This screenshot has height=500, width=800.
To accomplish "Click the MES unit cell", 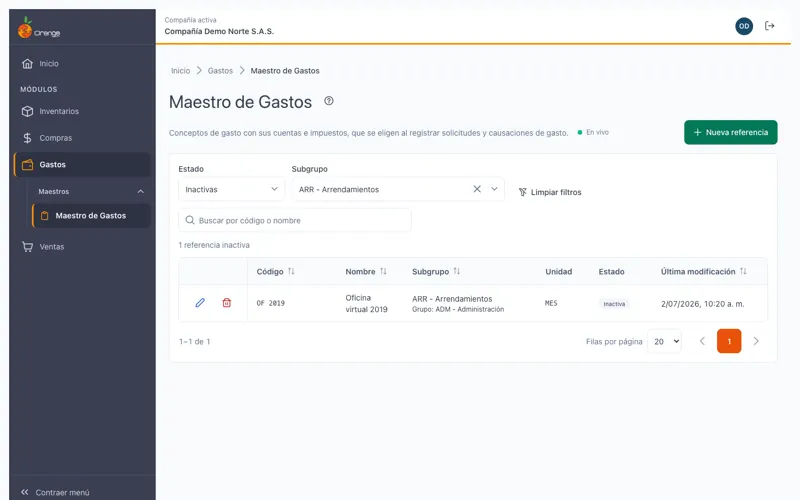I will (x=551, y=303).
